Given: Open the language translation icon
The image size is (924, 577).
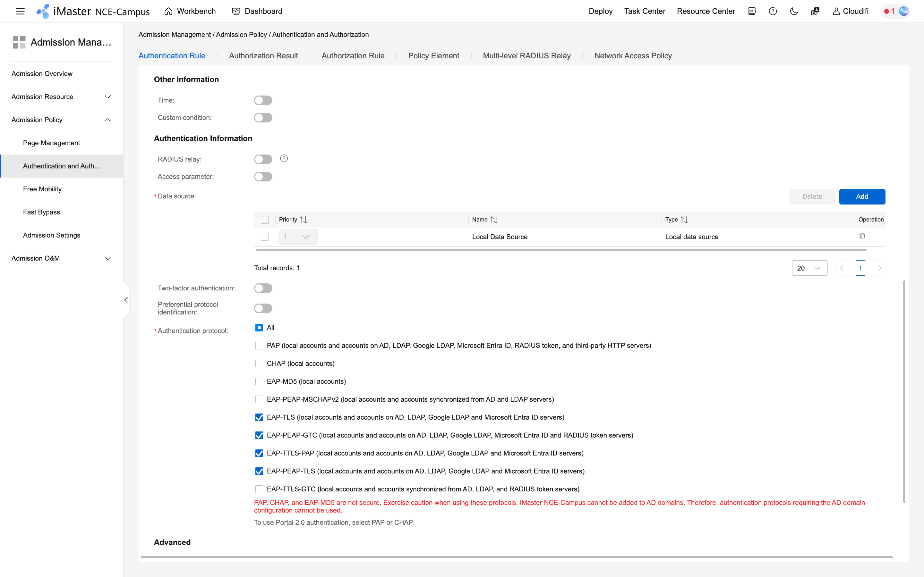Looking at the screenshot, I should [814, 11].
